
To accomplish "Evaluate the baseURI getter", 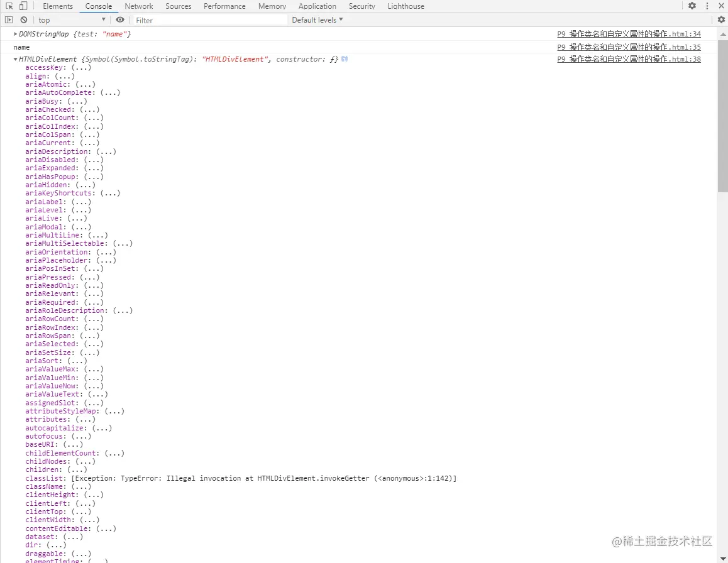I will [x=73, y=444].
